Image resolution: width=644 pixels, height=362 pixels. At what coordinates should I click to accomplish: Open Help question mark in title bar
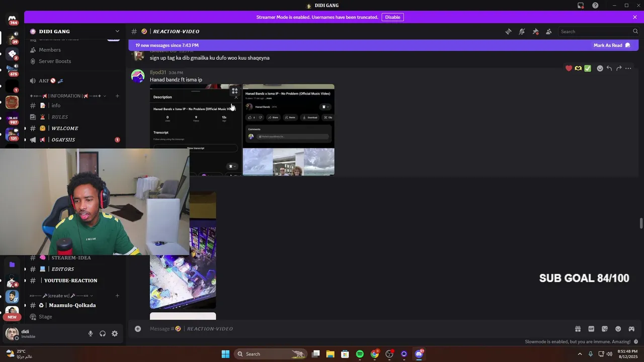(x=595, y=6)
